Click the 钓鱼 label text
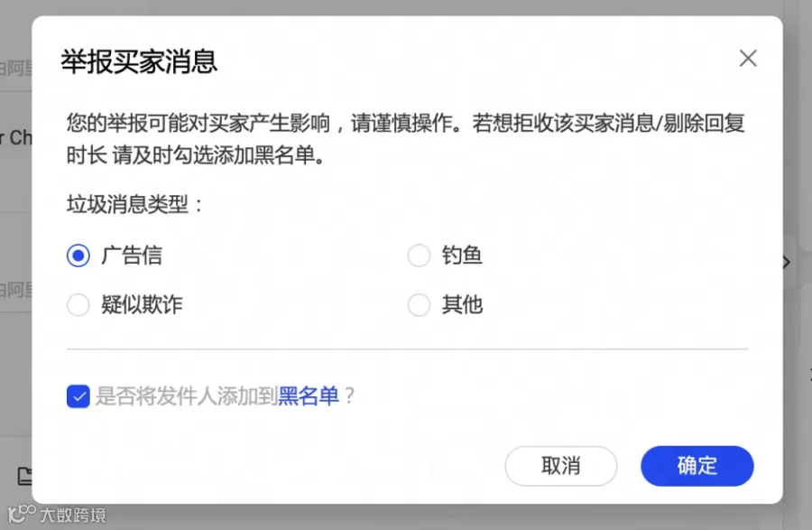812x530 pixels. tap(462, 256)
